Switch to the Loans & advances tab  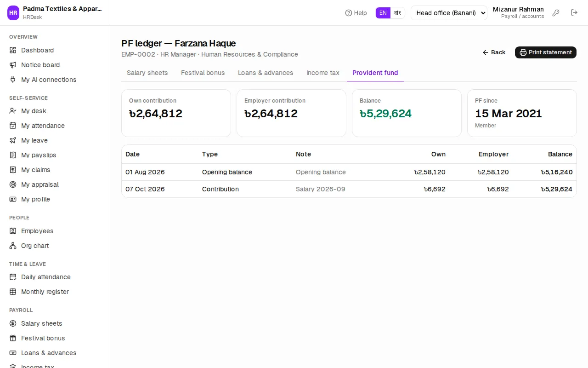[266, 73]
